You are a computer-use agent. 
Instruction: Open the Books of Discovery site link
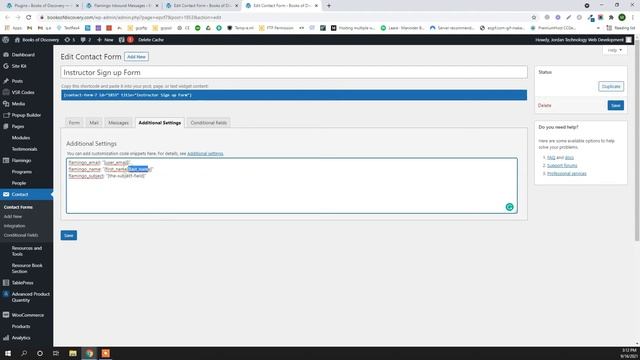37,40
